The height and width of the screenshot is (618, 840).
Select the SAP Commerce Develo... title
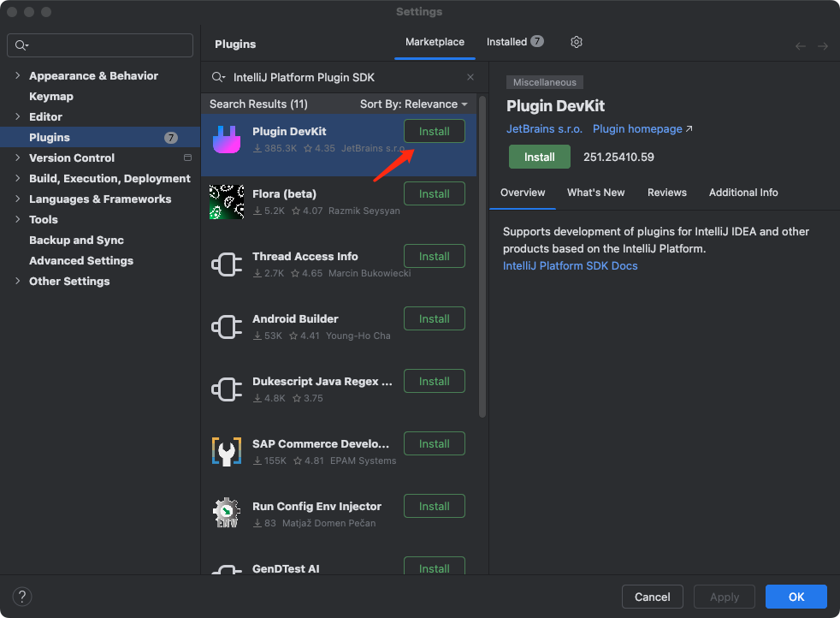[x=321, y=443]
